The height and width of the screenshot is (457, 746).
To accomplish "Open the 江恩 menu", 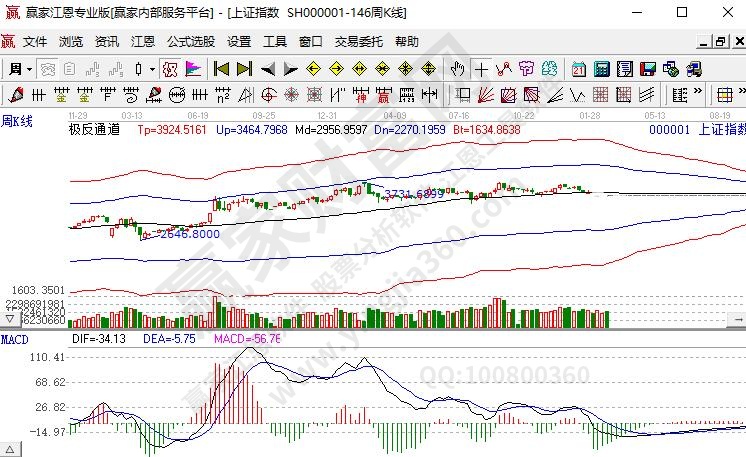I will (143, 42).
